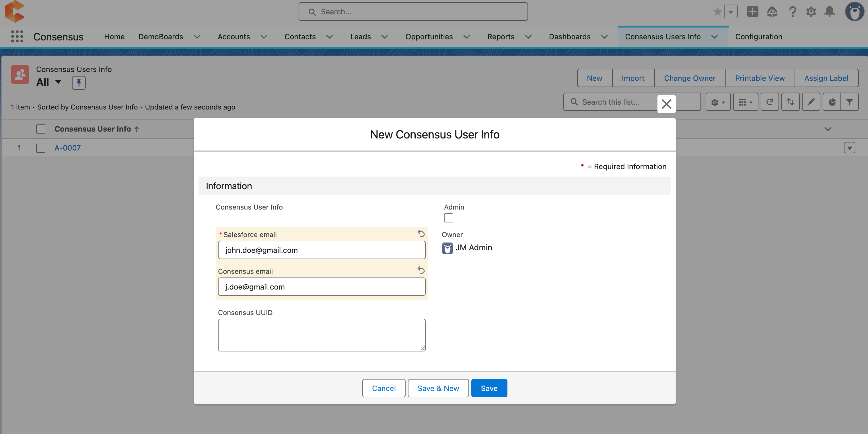Expand the Consensus Users Info tab menu
This screenshot has width=868, height=434.
point(715,37)
